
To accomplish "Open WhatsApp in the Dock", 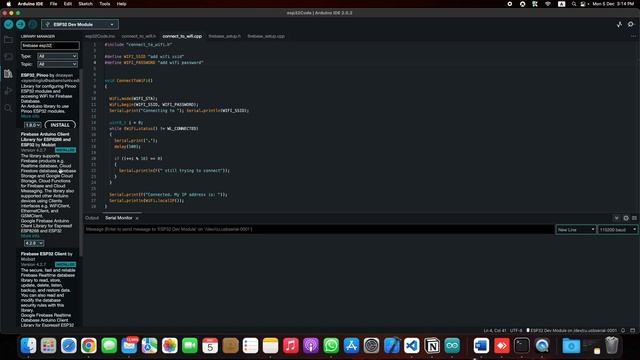I will tap(331, 346).
